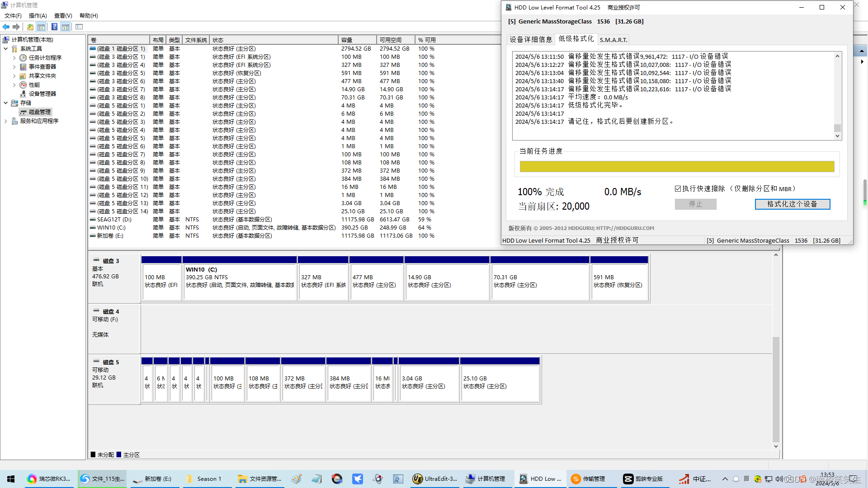Collapse the 存储 tree node
Image resolution: width=868 pixels, height=488 pixels.
5,103
